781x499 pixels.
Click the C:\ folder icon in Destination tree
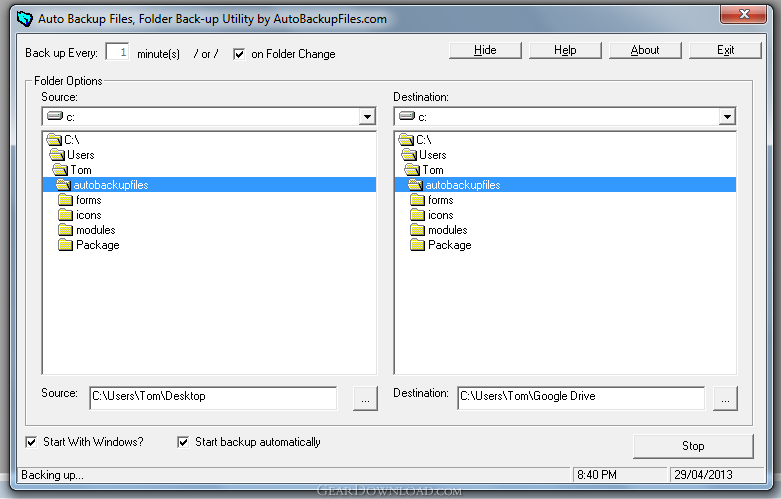click(x=406, y=139)
